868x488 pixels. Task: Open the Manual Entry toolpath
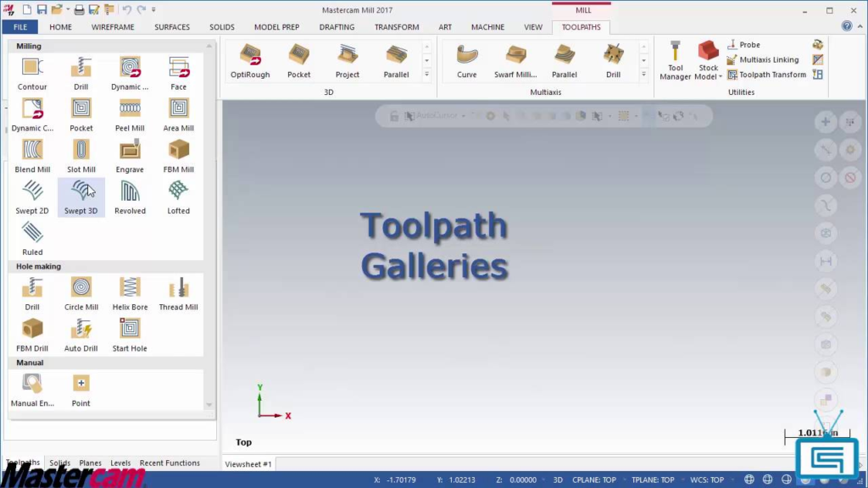coord(32,391)
